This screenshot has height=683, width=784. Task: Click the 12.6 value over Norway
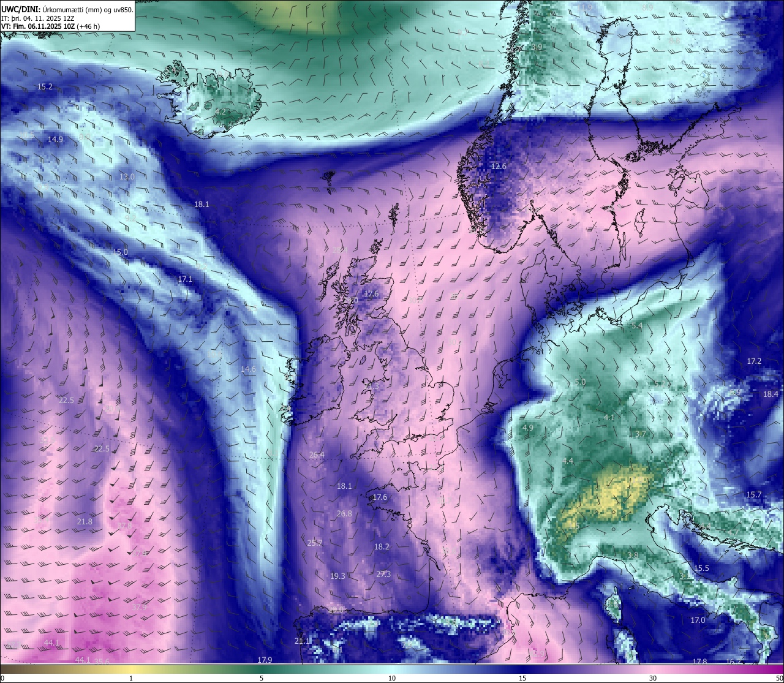(499, 167)
